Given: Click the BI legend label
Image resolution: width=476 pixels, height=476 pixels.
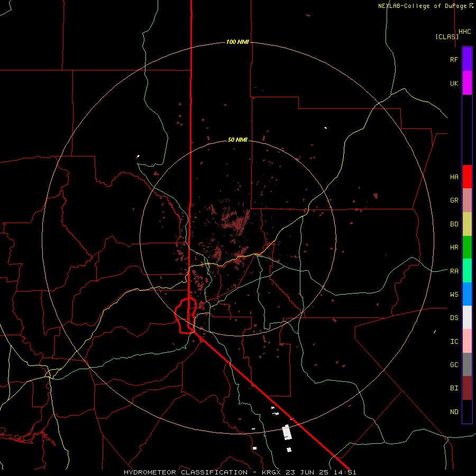Looking at the screenshot, I should click(454, 388).
